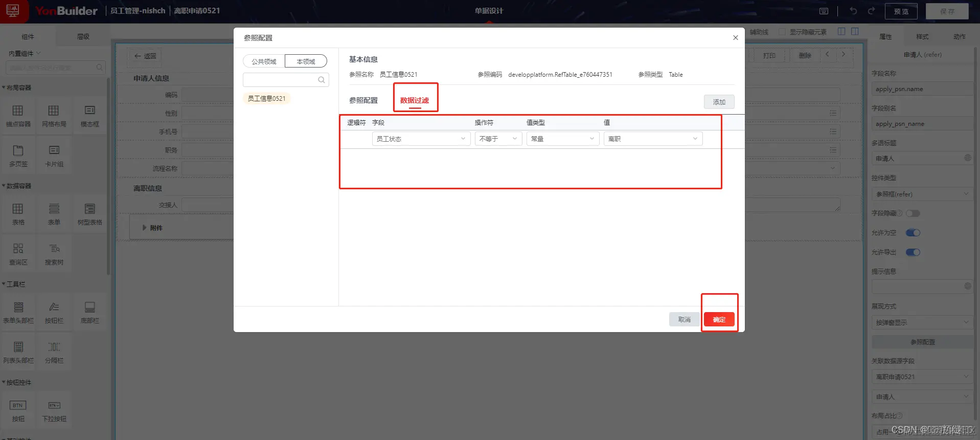Switch to the 参照配置 tab in dialog
The image size is (980, 440).
pos(363,100)
